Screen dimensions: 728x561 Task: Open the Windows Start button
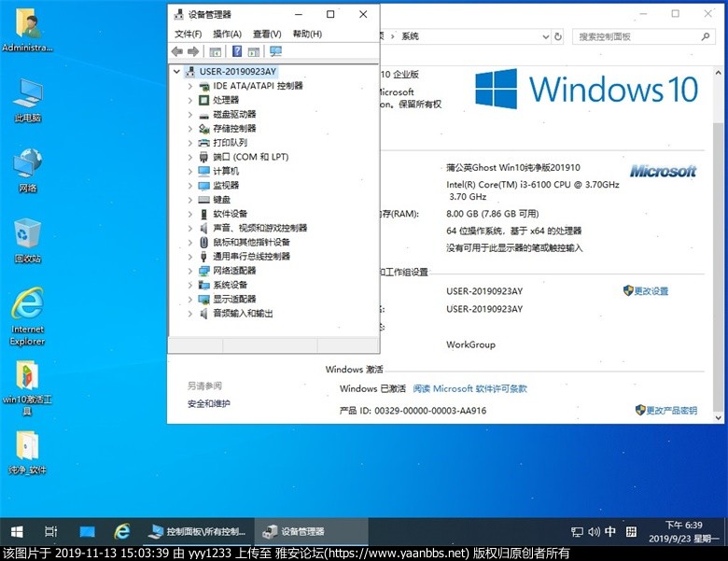tap(17, 532)
